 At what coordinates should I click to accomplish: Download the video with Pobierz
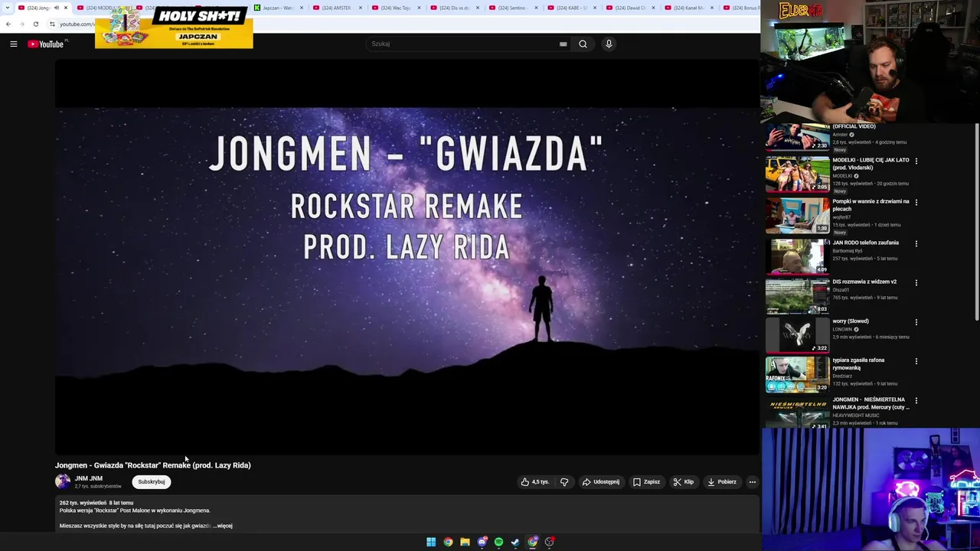pos(722,482)
